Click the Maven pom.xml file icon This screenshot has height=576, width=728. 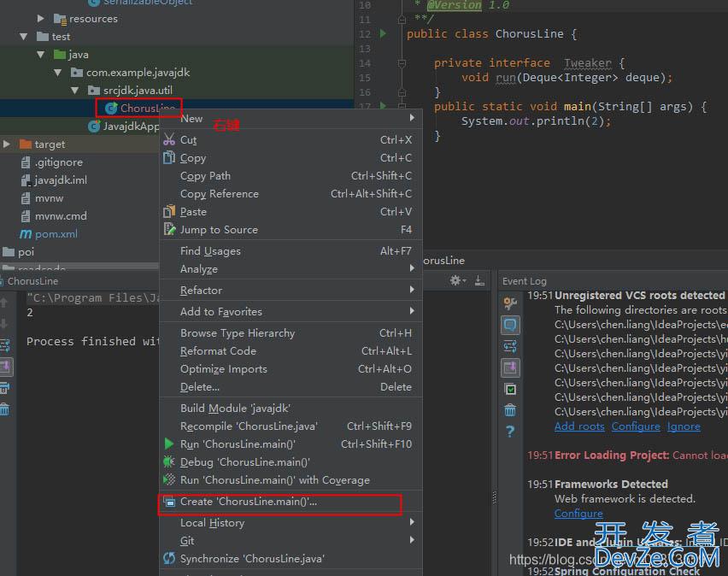pos(26,233)
